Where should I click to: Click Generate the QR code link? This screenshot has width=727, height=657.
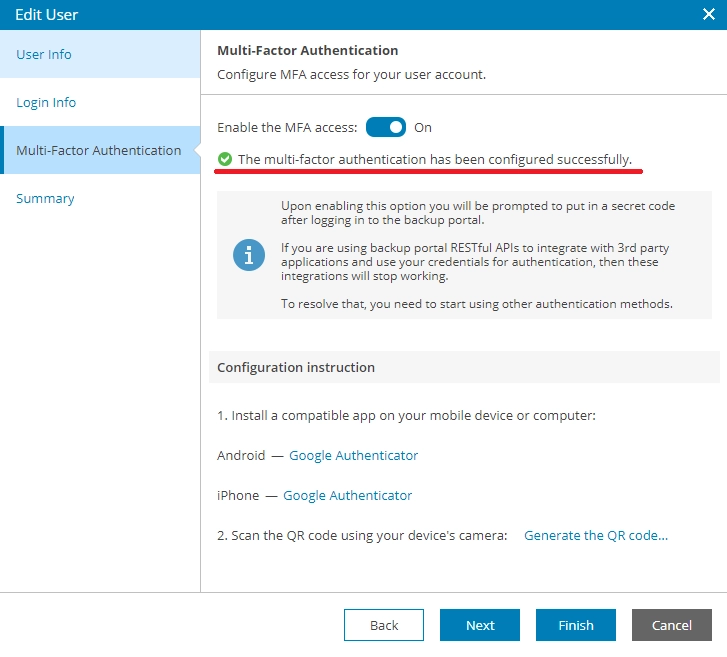coord(595,535)
